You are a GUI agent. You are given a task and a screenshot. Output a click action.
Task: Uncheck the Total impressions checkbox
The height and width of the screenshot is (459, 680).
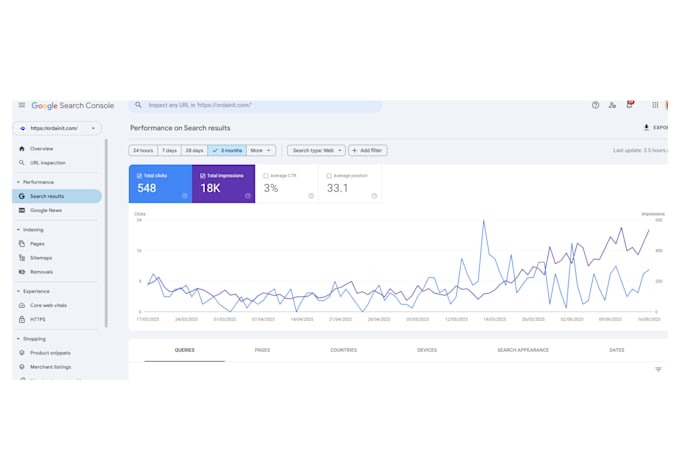coord(203,176)
